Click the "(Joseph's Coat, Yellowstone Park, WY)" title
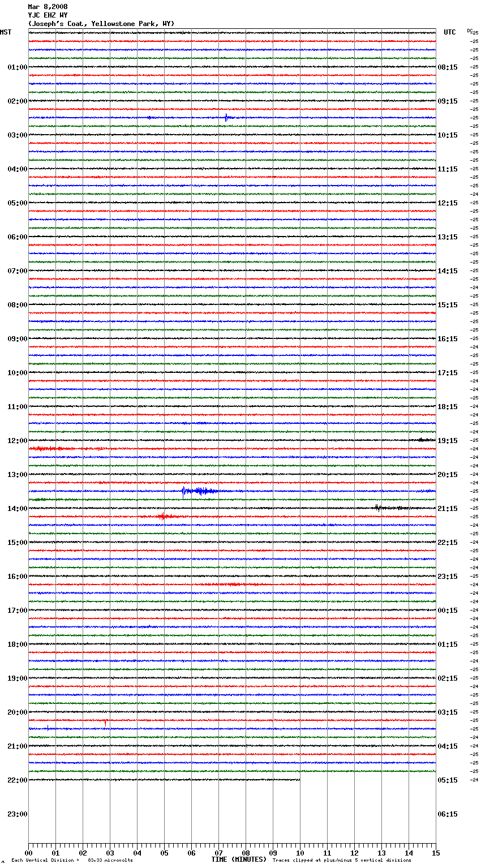 [101, 24]
